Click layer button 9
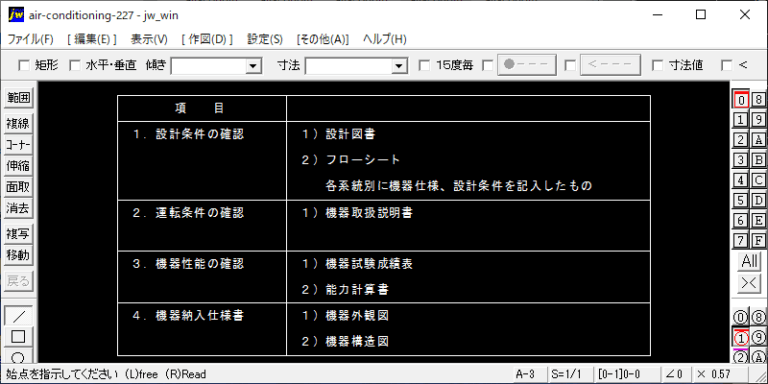This screenshot has height=384, width=768. click(758, 120)
